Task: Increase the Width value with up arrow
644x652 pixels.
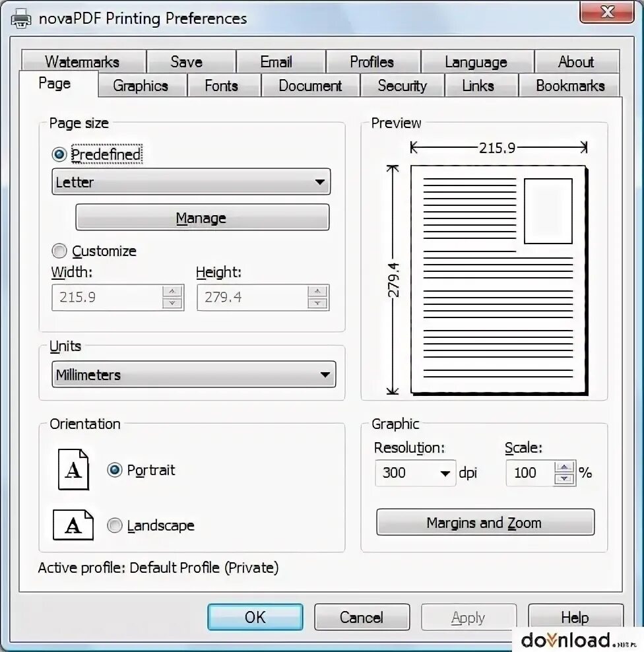Action: (x=172, y=291)
